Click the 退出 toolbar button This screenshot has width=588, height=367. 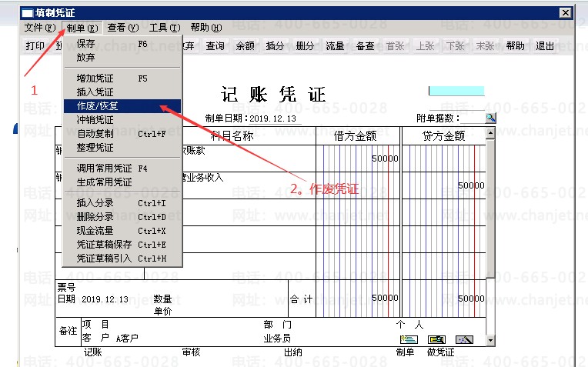click(545, 46)
